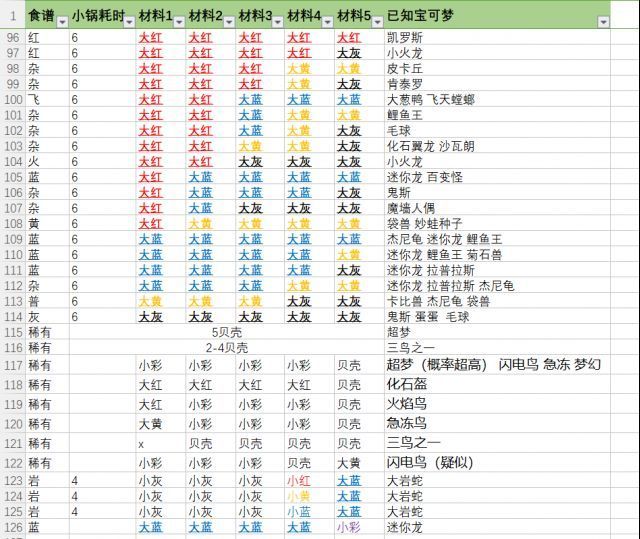Select the x cell in row 121
The height and width of the screenshot is (539, 640).
161,443
